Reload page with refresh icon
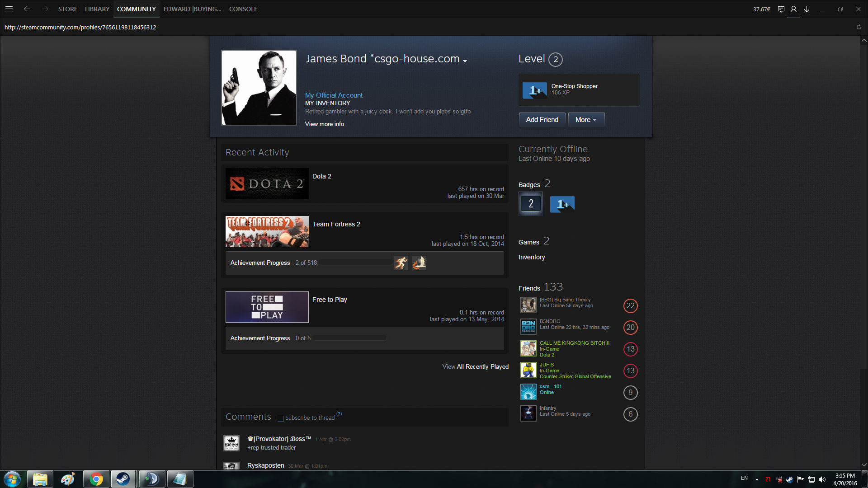The image size is (868, 488). coord(859,27)
